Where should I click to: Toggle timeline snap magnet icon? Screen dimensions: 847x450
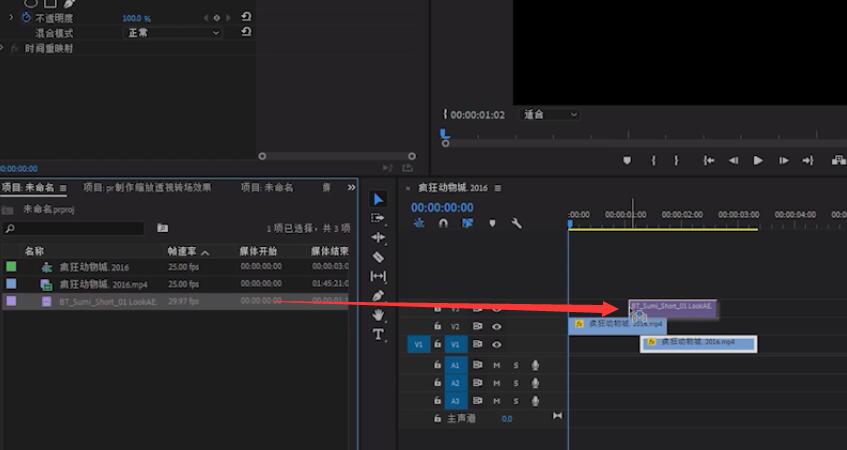443,224
